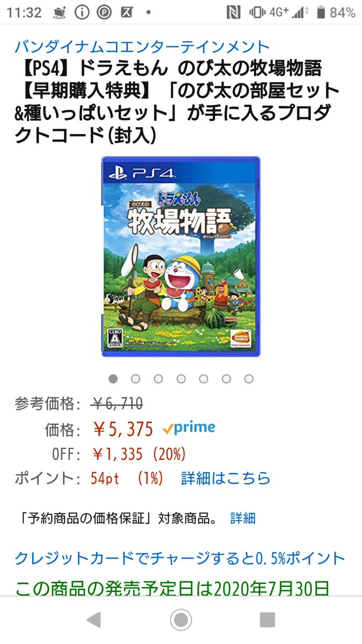The width and height of the screenshot is (362, 644).
Task: Tap the battery indicator icon
Action: click(x=321, y=12)
